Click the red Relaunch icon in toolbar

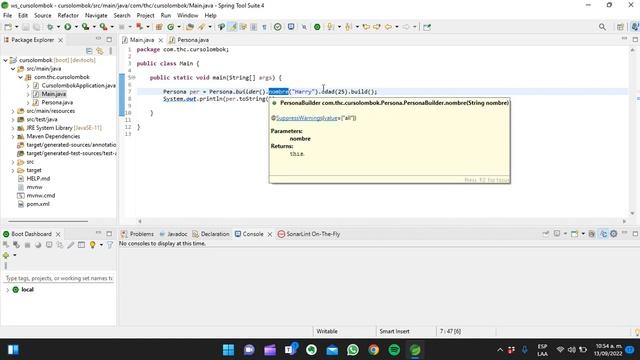point(140,27)
